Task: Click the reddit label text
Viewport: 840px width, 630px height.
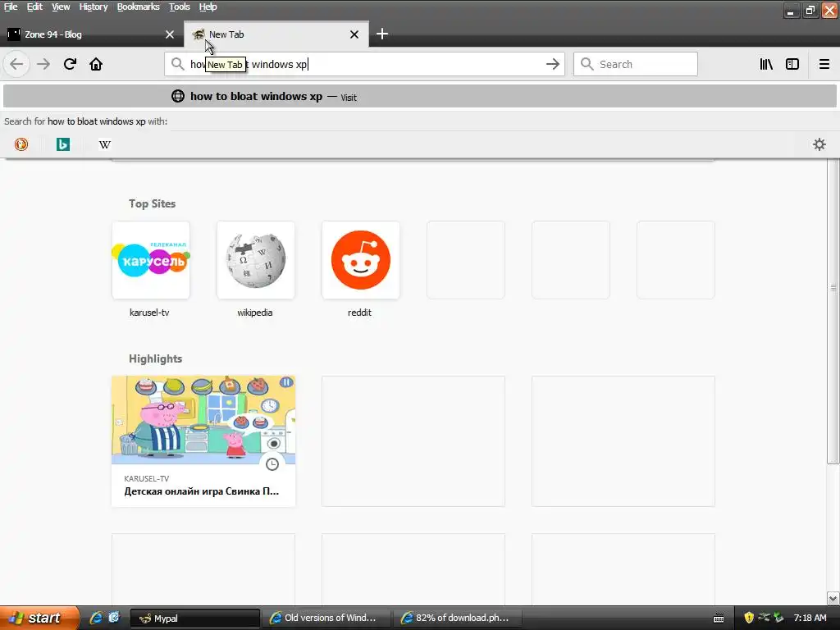Action: (359, 313)
